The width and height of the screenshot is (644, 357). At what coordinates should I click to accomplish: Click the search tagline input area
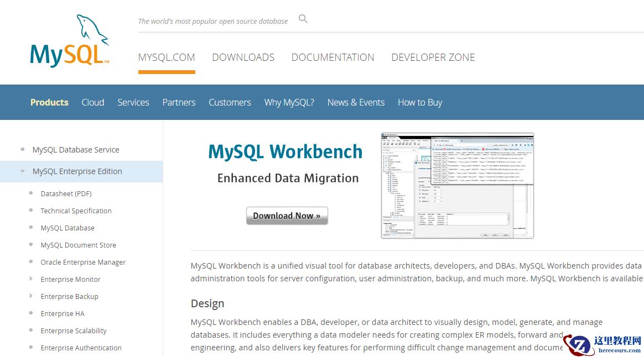point(213,22)
